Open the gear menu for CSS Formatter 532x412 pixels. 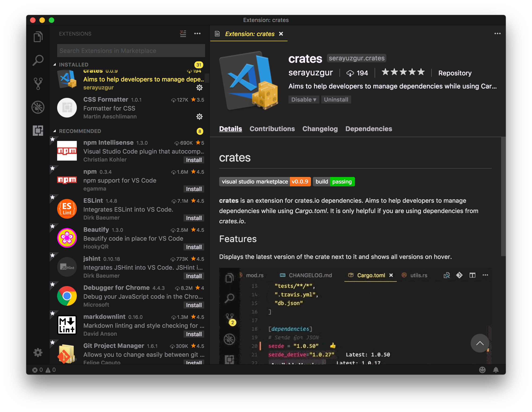pyautogui.click(x=199, y=117)
